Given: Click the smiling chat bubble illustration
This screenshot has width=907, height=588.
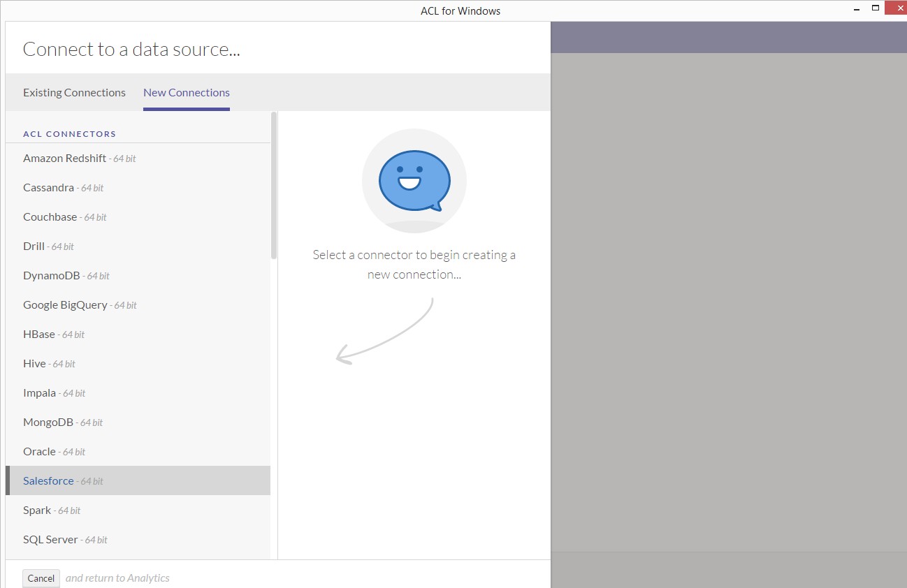Looking at the screenshot, I should point(414,180).
